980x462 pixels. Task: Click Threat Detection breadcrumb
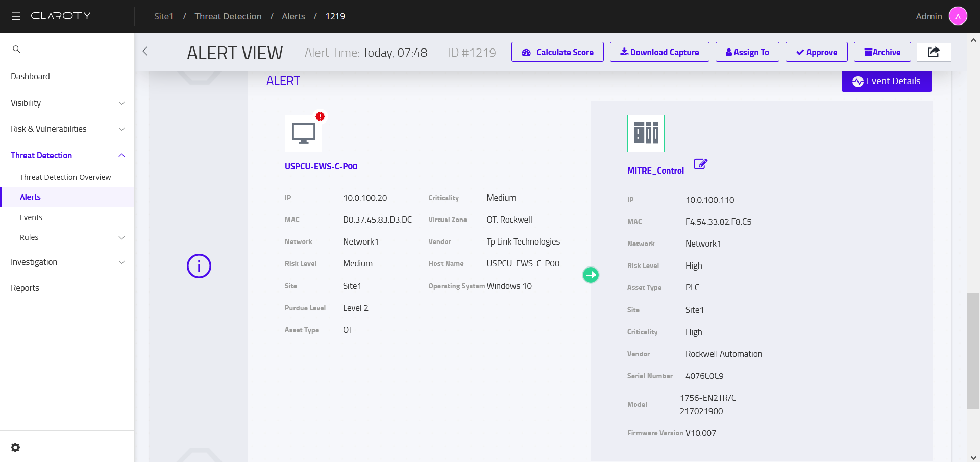(x=228, y=16)
